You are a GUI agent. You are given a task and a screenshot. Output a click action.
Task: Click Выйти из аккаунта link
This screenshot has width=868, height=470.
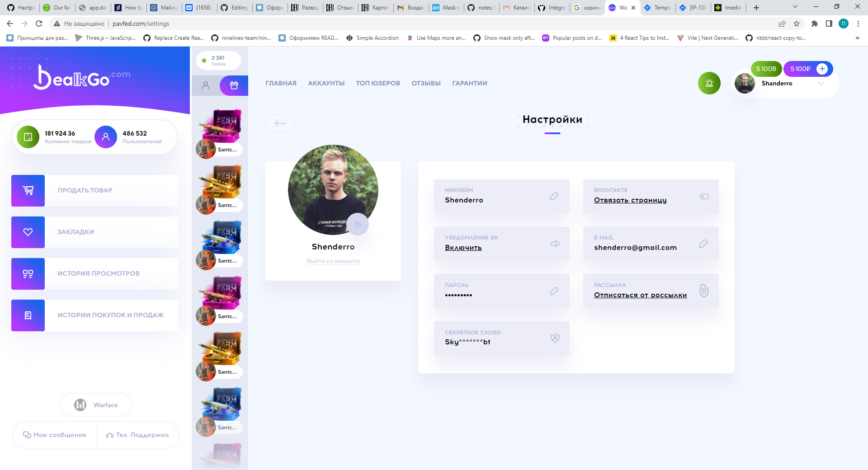coord(333,261)
